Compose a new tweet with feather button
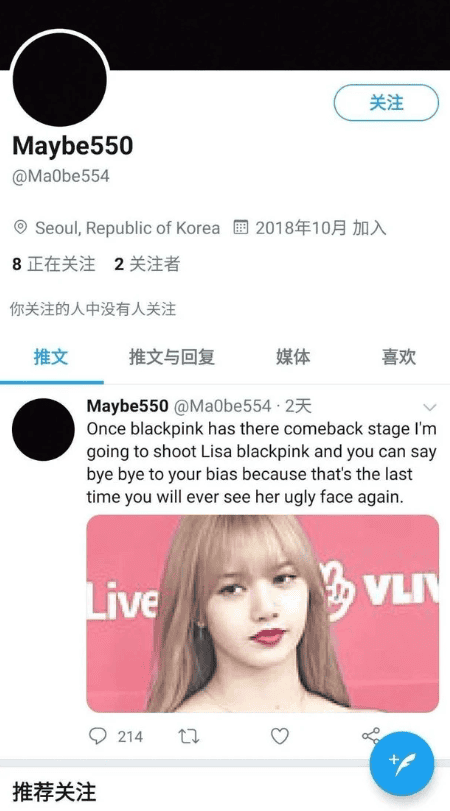Viewport: 450px width, 811px height. (402, 763)
